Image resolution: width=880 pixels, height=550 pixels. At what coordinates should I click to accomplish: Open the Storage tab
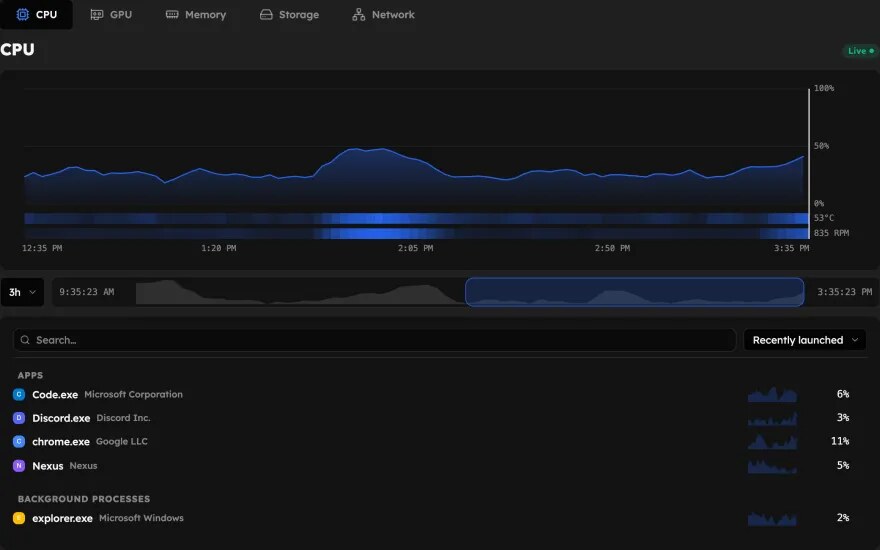pos(289,15)
